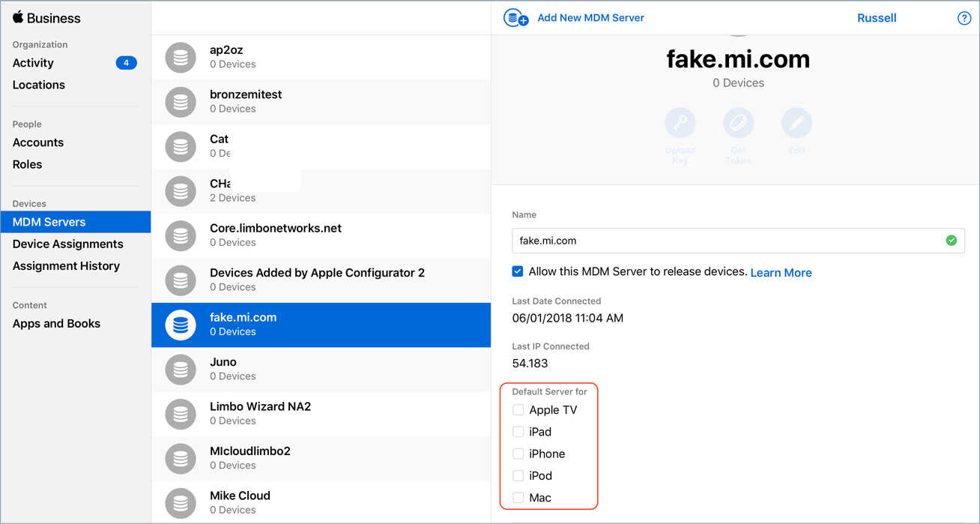Screen dimensions: 980x524
Task: Click the date 06/01/2018 11:04 AM
Action: 568,318
